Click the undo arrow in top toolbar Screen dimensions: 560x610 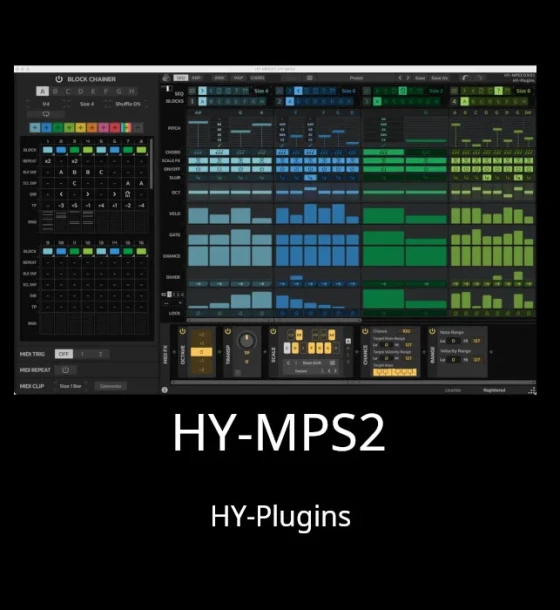(x=465, y=78)
